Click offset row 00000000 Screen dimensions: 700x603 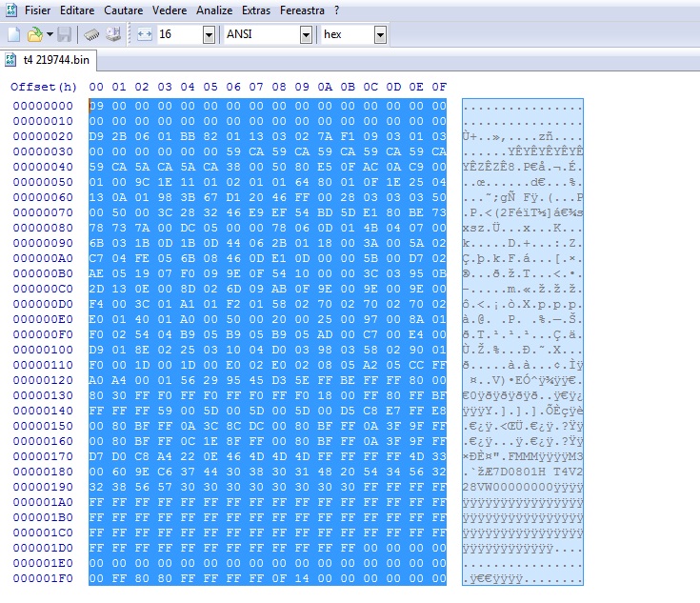click(x=43, y=106)
